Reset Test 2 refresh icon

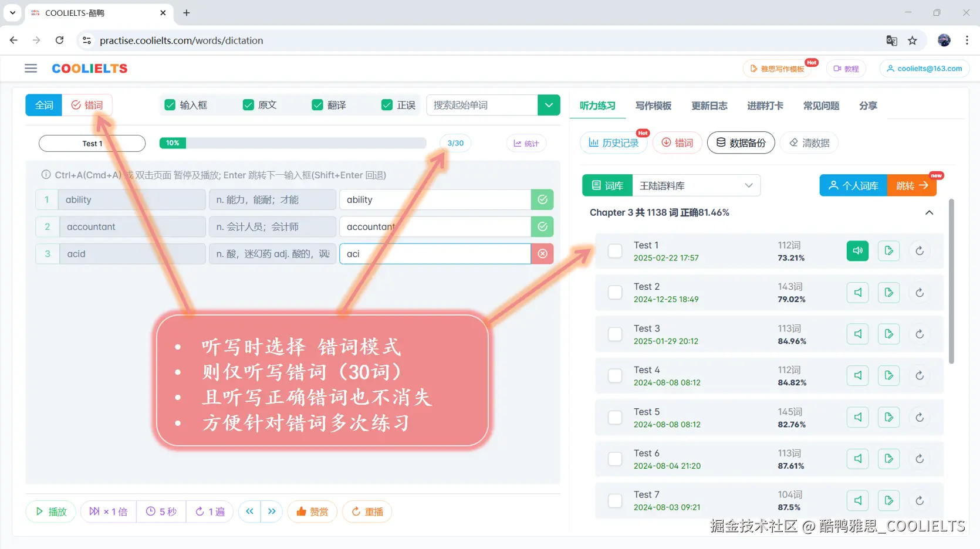click(x=920, y=292)
